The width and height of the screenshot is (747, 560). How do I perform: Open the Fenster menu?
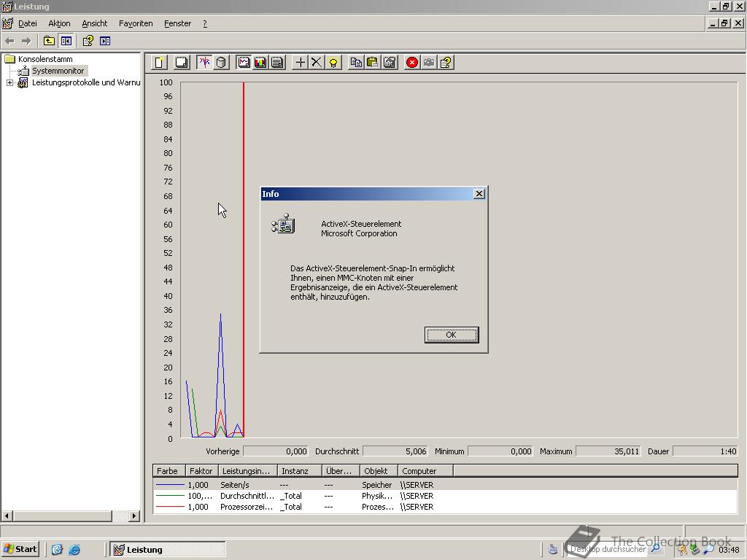(177, 23)
